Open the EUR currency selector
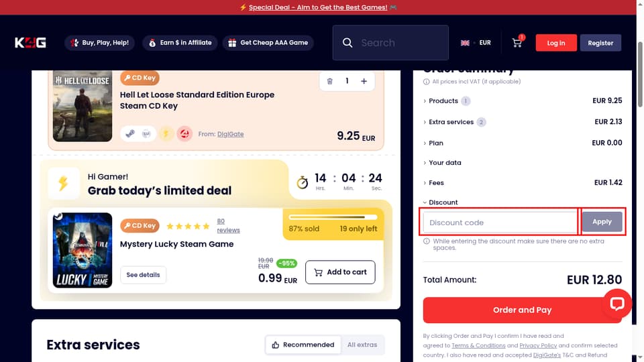The image size is (644, 362). point(485,43)
